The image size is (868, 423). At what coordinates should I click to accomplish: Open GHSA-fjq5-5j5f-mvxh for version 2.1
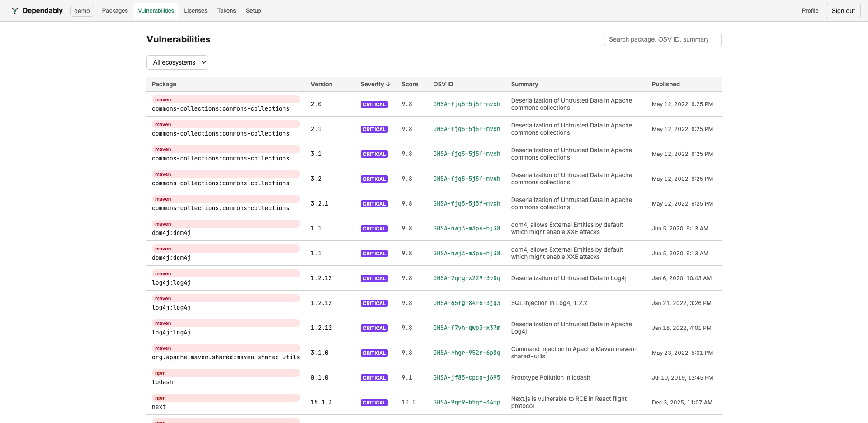click(x=467, y=129)
